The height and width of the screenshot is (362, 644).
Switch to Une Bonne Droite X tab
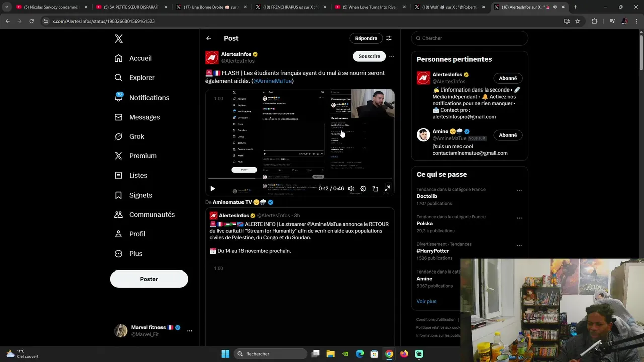pos(210,7)
